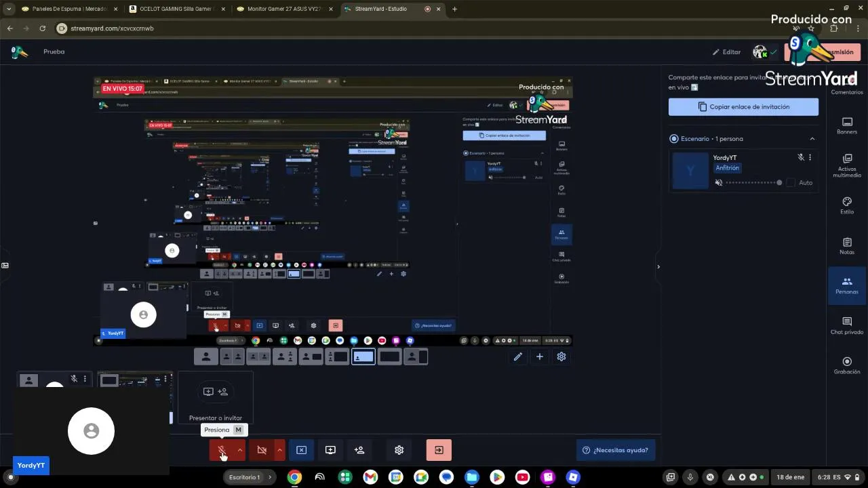
Task: Open the Personas sidebar tab
Action: (847, 285)
